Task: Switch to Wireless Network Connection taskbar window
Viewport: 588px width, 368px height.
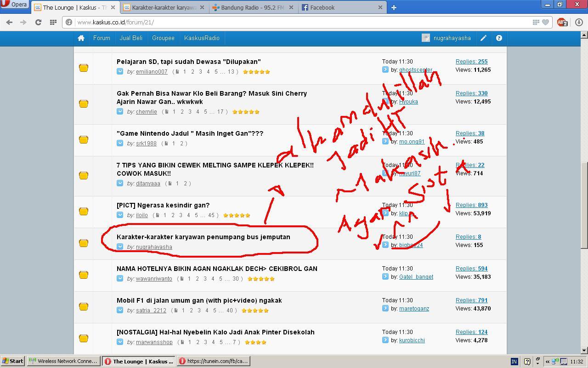Action: coord(64,361)
